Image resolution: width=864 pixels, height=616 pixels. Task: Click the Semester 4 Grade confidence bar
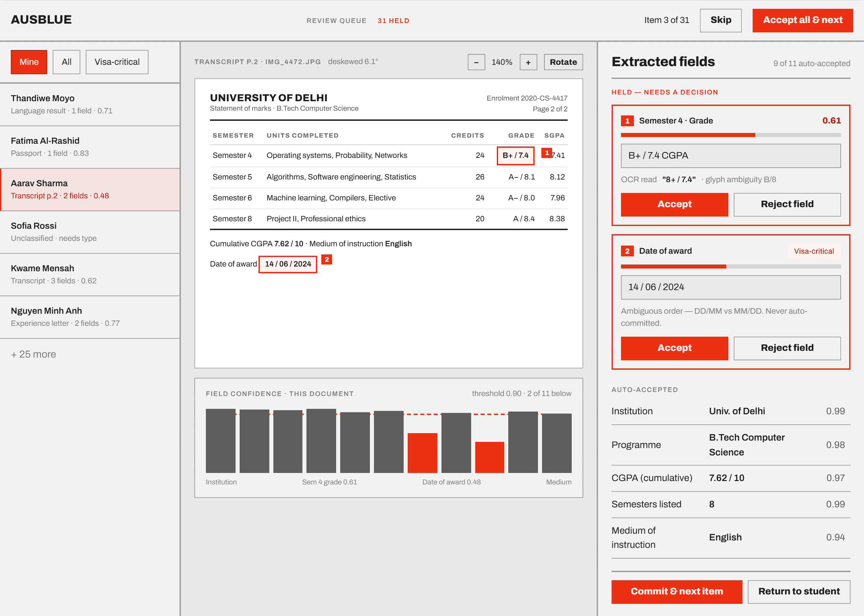(x=731, y=135)
